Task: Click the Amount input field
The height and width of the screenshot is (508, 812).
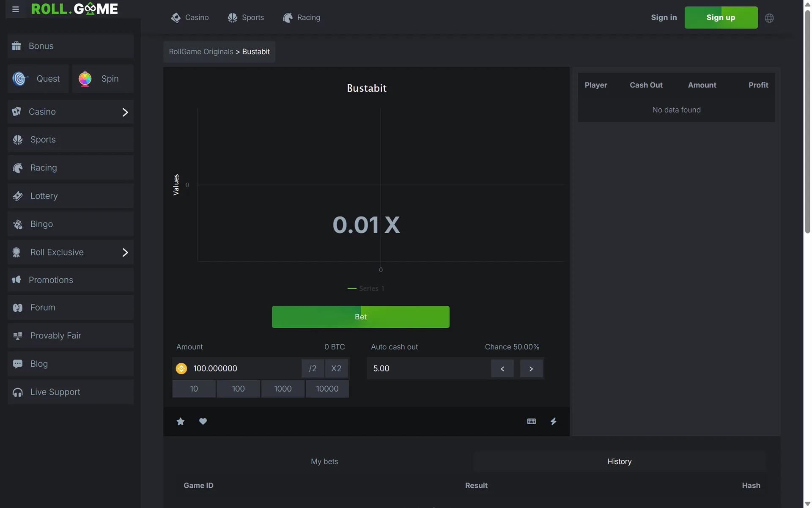Action: pos(245,368)
